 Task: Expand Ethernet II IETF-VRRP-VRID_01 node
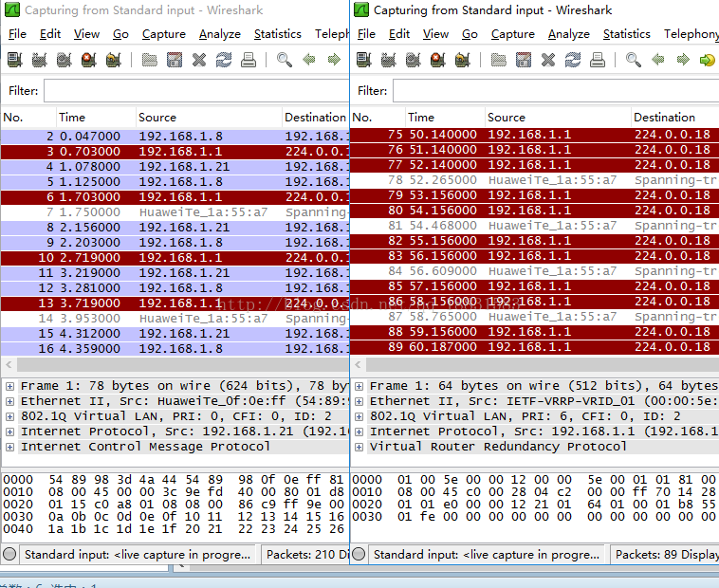pos(359,401)
